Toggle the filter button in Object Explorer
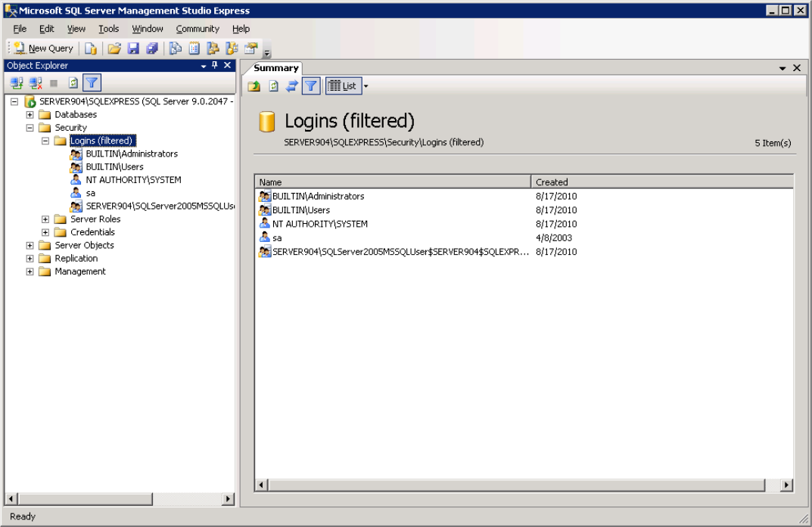The image size is (812, 527). coord(92,83)
